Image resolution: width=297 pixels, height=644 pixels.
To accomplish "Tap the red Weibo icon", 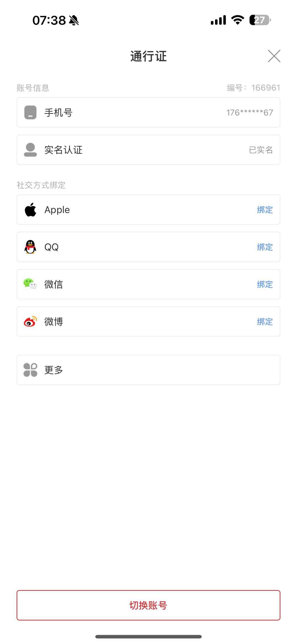I will click(30, 321).
